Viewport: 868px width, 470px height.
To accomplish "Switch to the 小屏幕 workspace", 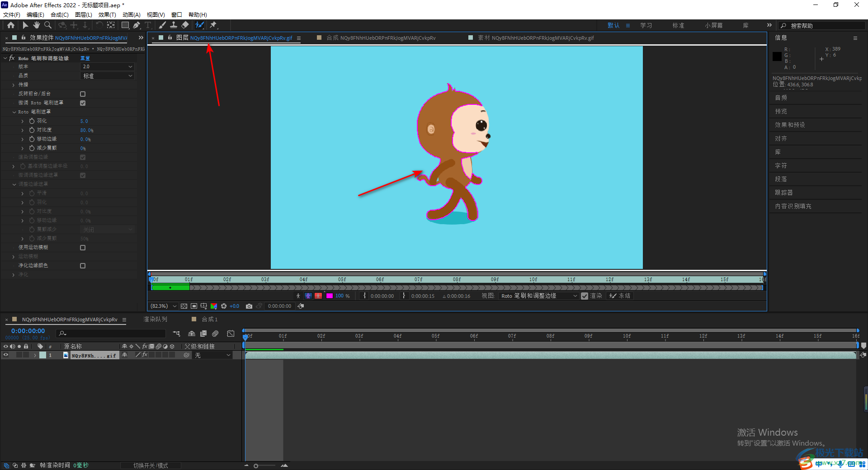I will pyautogui.click(x=713, y=25).
